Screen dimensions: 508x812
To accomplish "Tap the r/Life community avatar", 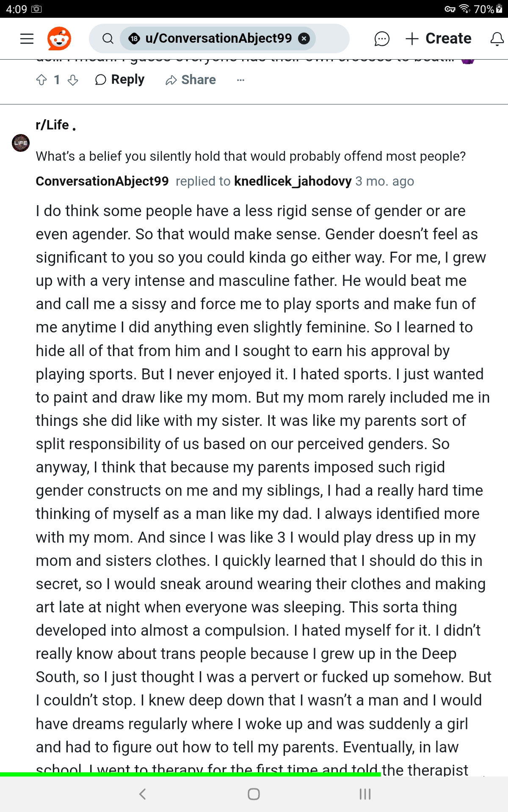I will point(20,143).
